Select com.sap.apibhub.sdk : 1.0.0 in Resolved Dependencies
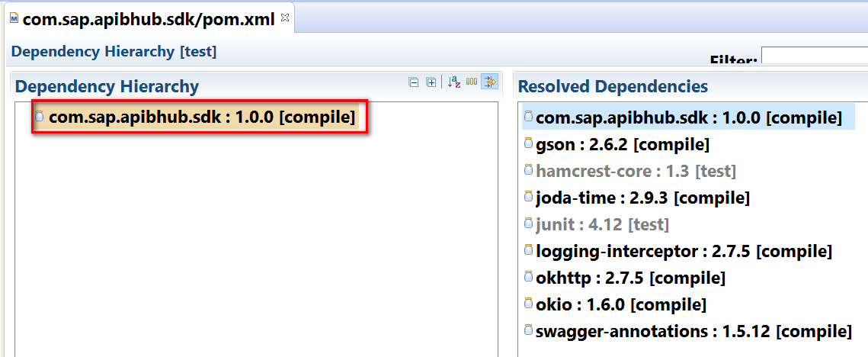This screenshot has width=868, height=357. click(x=689, y=117)
